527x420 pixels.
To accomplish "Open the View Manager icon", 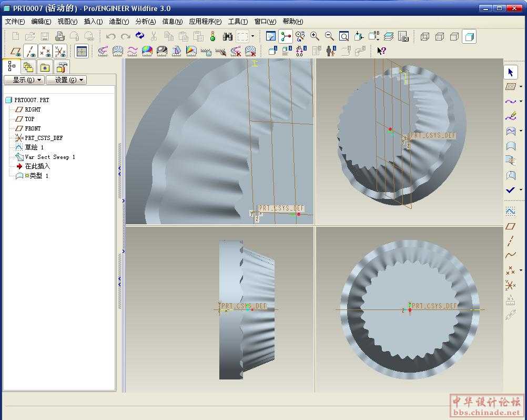I will click(x=403, y=36).
